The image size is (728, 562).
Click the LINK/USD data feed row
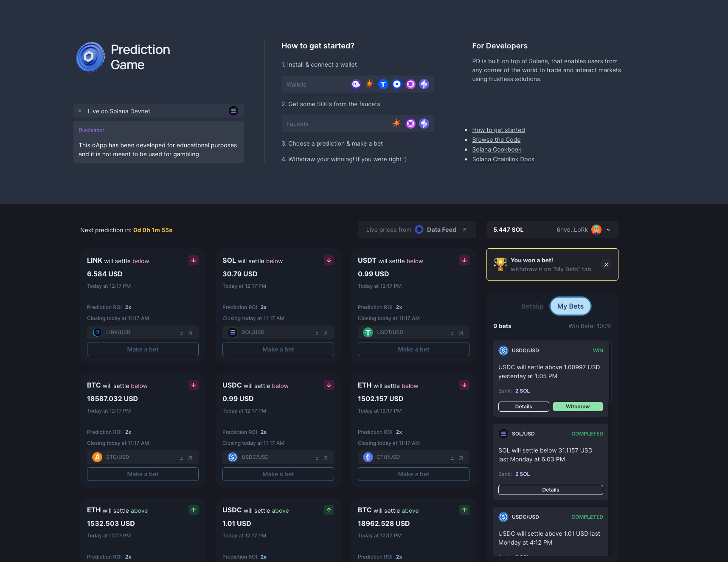[x=143, y=332]
